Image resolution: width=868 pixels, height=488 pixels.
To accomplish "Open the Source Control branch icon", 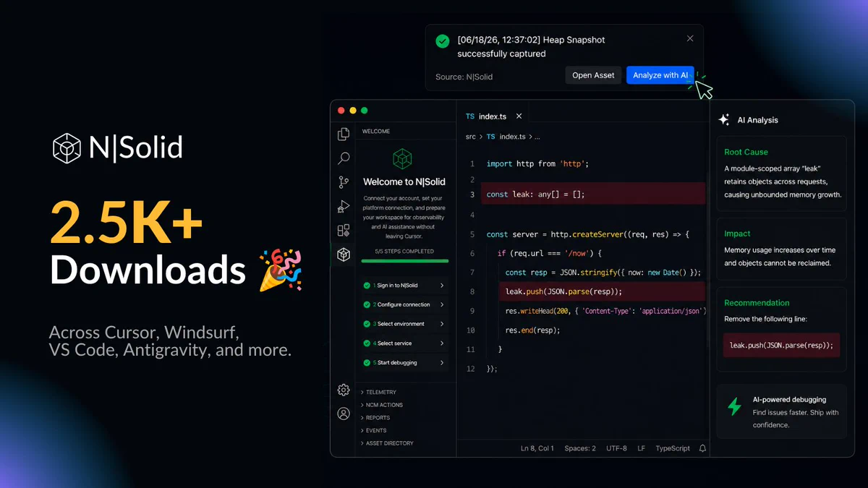I will coord(344,182).
